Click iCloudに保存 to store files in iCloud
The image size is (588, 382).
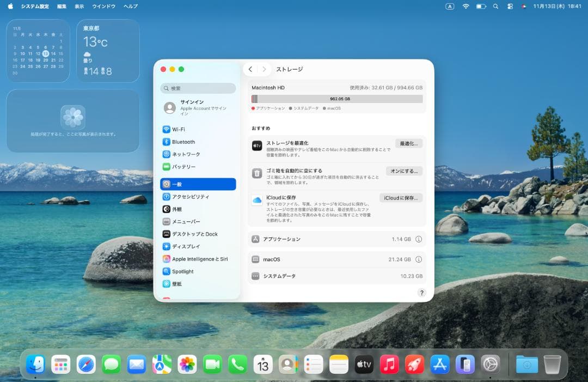pyautogui.click(x=401, y=197)
